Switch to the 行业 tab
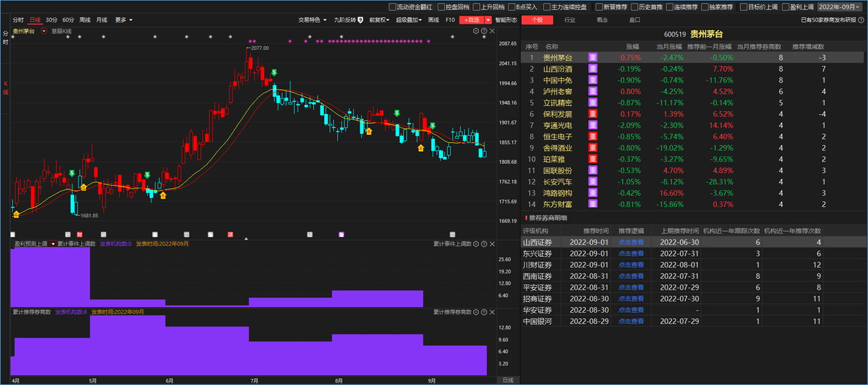The image size is (868, 385). pos(570,20)
